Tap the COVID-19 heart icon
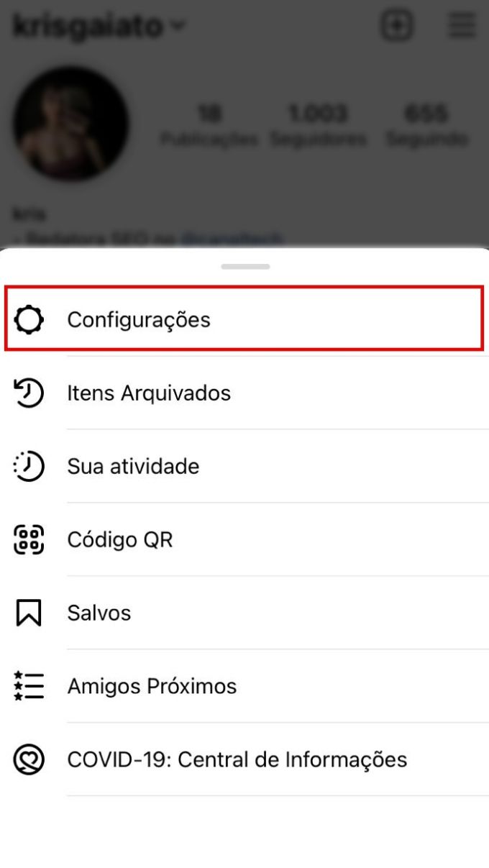 [x=29, y=759]
